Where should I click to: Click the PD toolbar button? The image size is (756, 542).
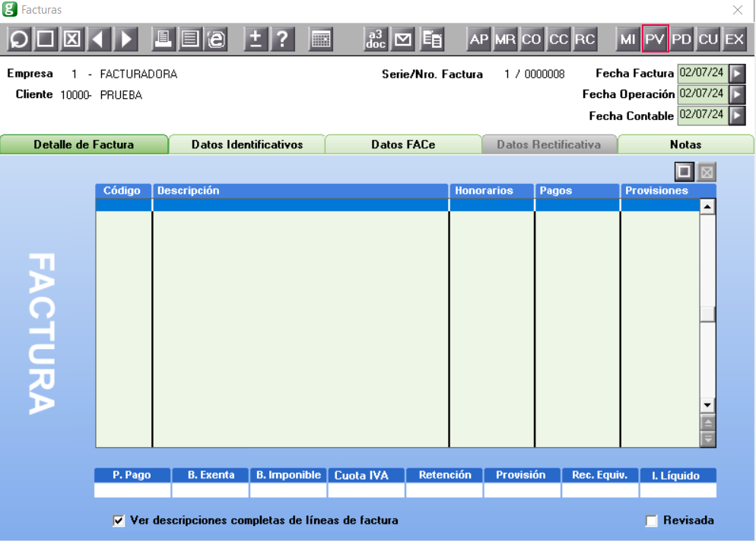pyautogui.click(x=681, y=39)
